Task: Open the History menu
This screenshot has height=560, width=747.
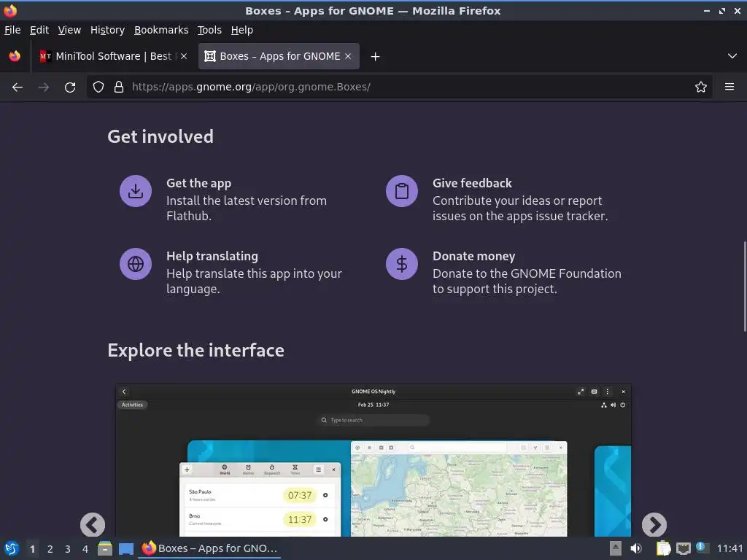Action: coord(108,30)
